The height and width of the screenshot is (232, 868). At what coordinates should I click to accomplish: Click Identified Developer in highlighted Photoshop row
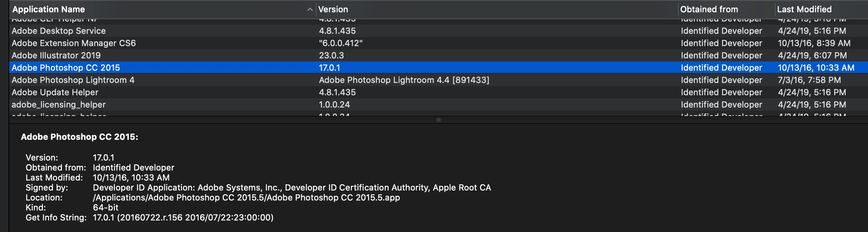(x=721, y=68)
